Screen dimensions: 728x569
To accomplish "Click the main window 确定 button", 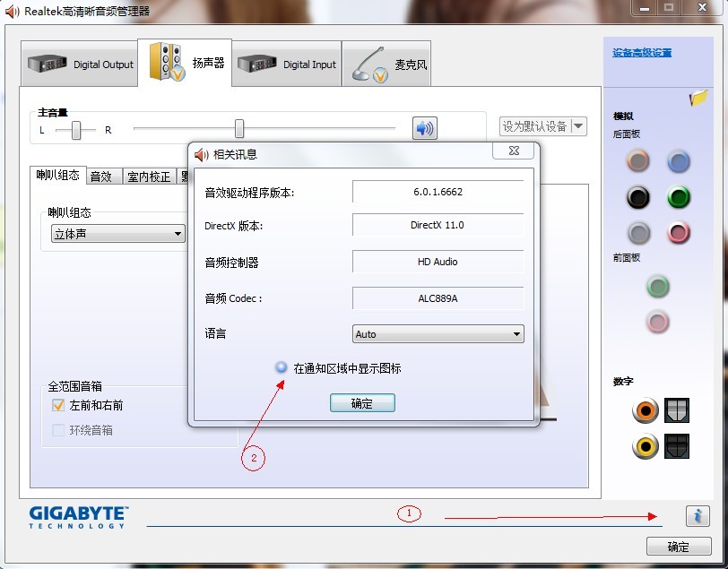I will [679, 547].
